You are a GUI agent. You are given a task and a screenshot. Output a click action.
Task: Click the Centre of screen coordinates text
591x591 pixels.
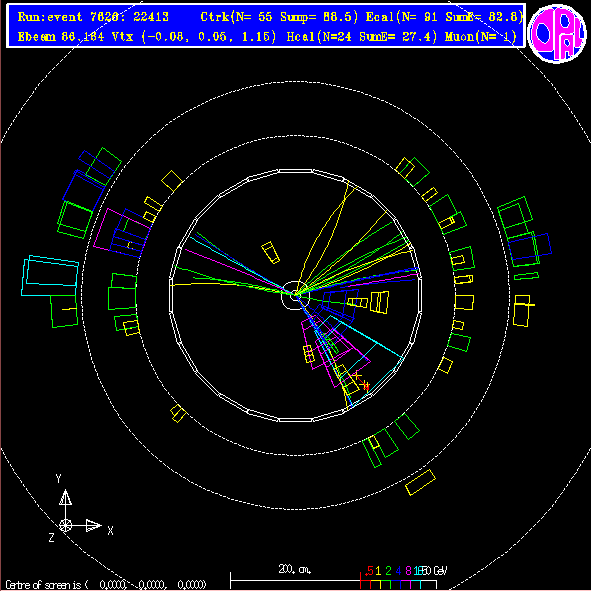[106, 585]
